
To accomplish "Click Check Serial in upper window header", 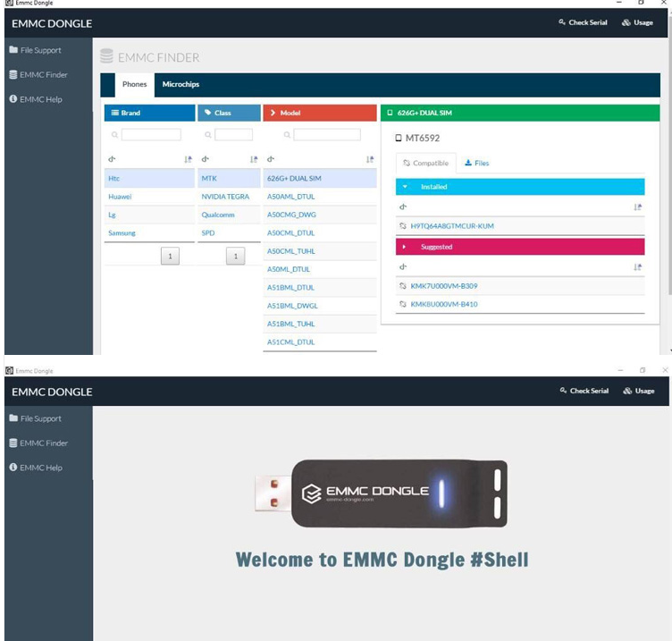I will 583,22.
